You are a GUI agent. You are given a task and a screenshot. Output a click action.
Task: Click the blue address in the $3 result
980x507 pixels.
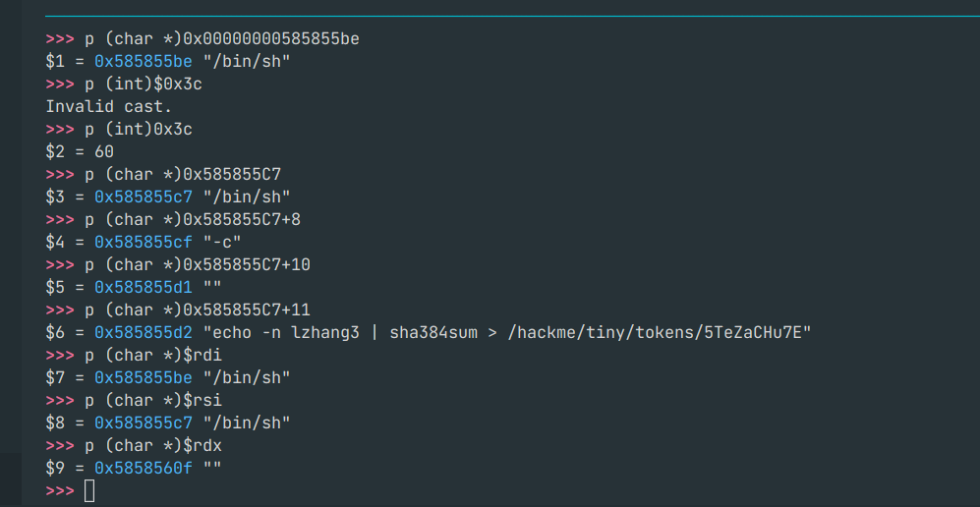click(x=143, y=197)
